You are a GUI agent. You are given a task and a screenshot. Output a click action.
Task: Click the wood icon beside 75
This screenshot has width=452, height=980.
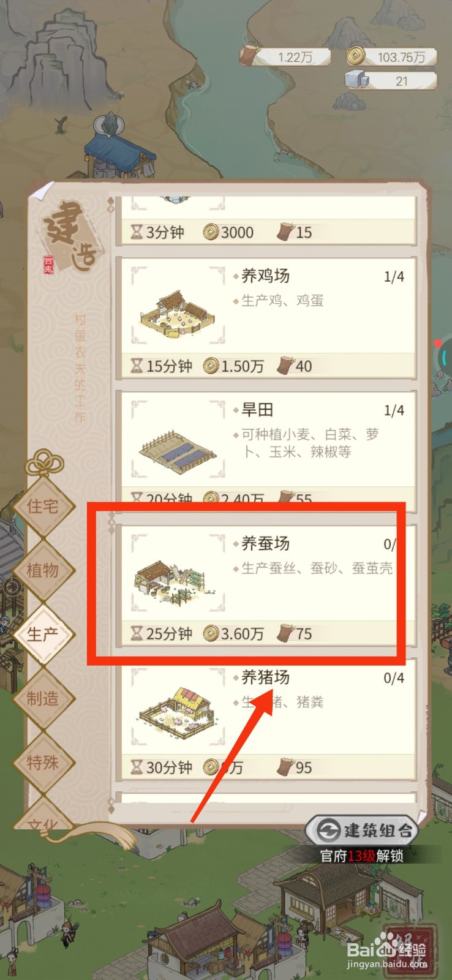pos(285,633)
